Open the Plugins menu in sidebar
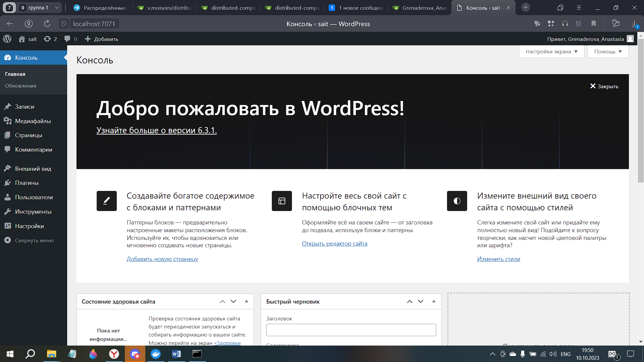The image size is (644, 362). 27,183
